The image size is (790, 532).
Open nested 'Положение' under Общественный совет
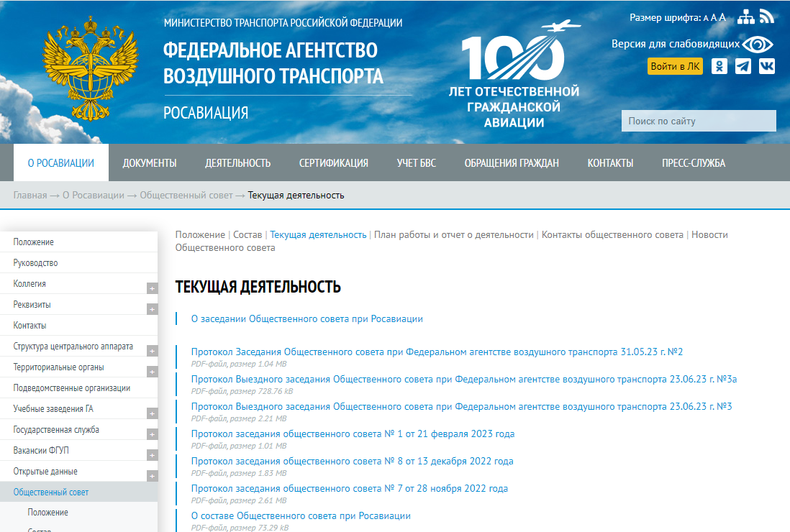(48, 513)
